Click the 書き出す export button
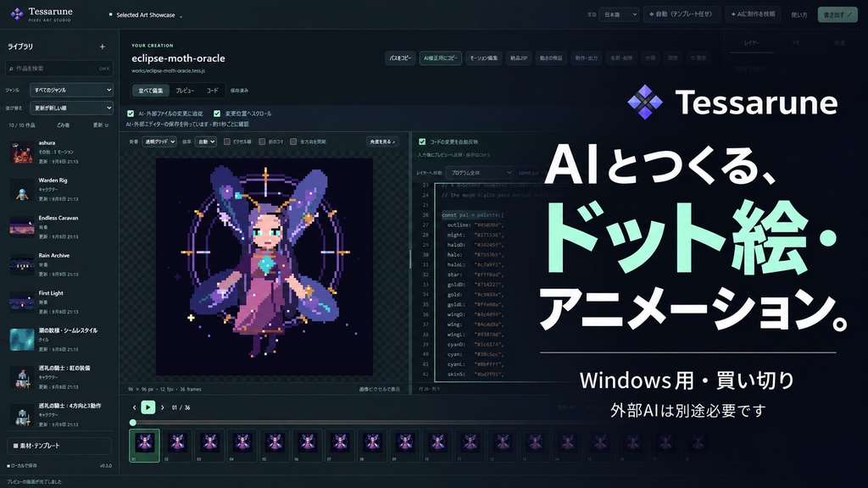This screenshot has width=868, height=488. [837, 14]
